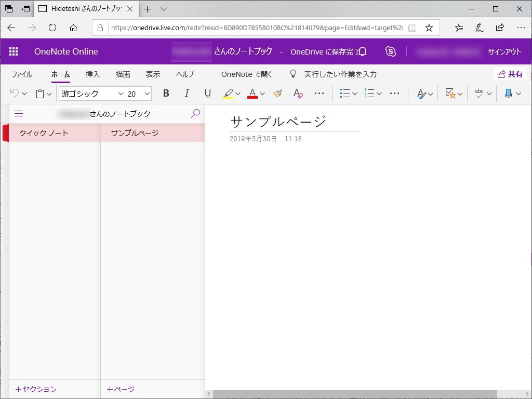Viewport: 532px width, 399px height.
Task: Select the red font color swatch
Action: 252,96
